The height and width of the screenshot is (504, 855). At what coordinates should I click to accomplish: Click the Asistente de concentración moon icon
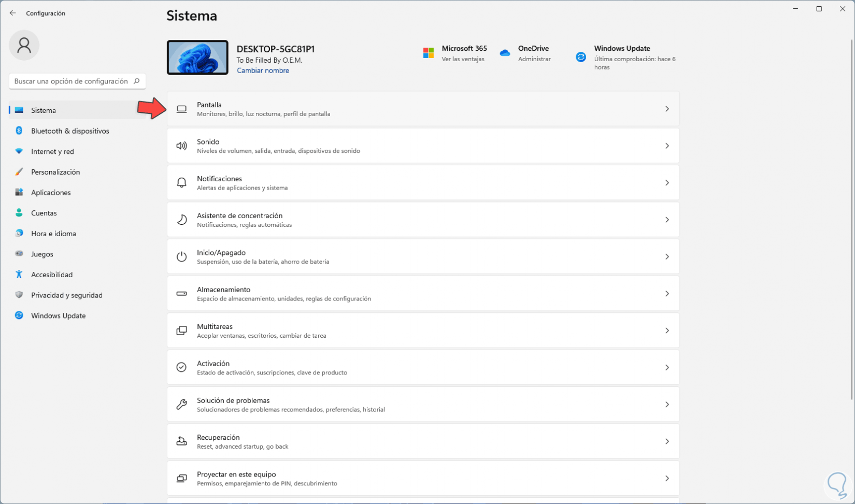(x=181, y=220)
